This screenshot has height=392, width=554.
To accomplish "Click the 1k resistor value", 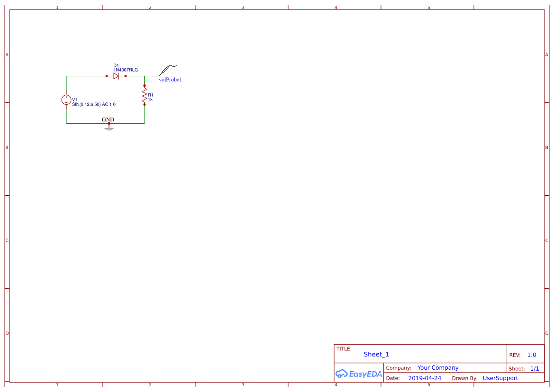I will click(x=150, y=100).
